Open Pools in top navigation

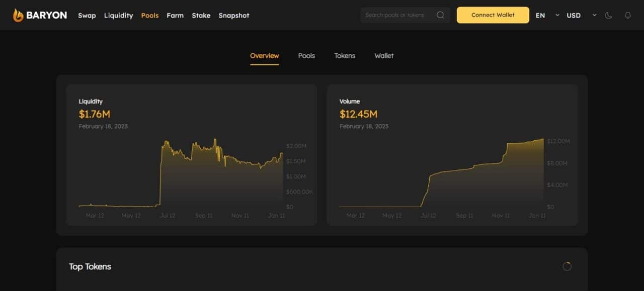[150, 16]
